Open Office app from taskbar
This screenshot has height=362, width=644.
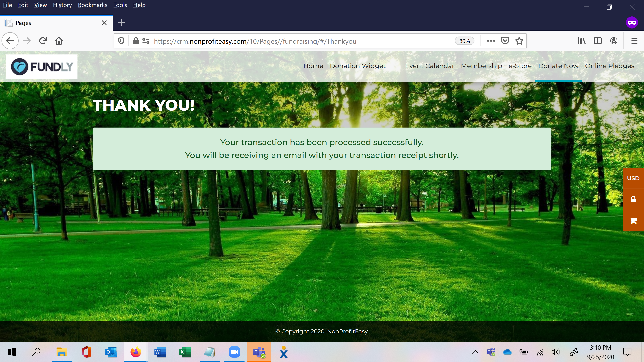(86, 352)
